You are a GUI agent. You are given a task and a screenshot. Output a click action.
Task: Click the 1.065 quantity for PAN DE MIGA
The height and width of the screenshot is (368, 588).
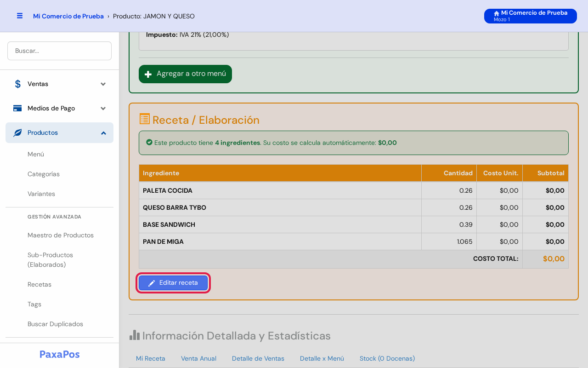(x=465, y=241)
